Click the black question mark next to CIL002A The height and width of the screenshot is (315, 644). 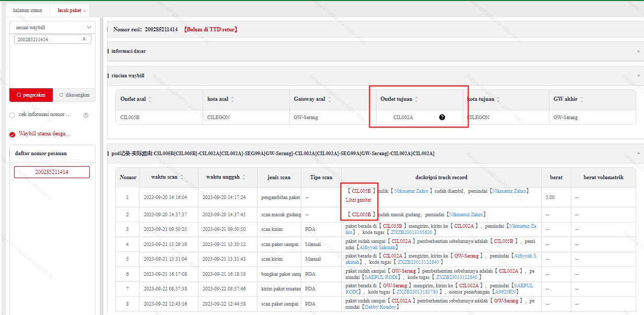[442, 118]
